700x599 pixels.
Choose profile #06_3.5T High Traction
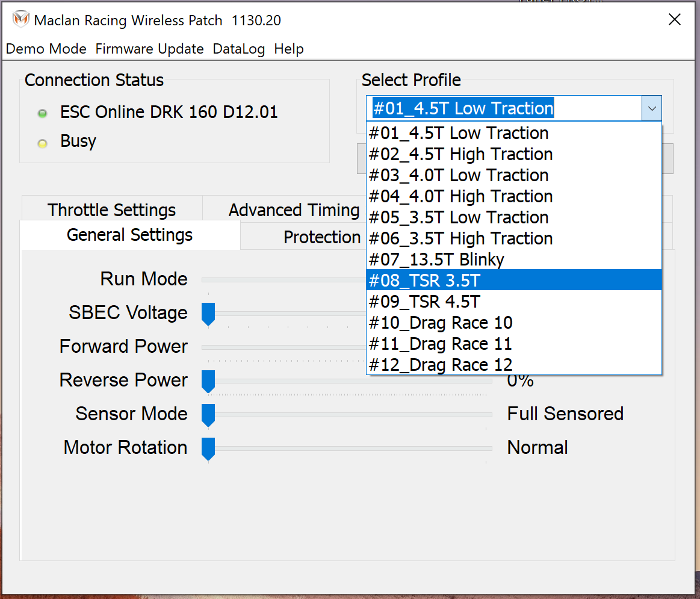[514, 238]
